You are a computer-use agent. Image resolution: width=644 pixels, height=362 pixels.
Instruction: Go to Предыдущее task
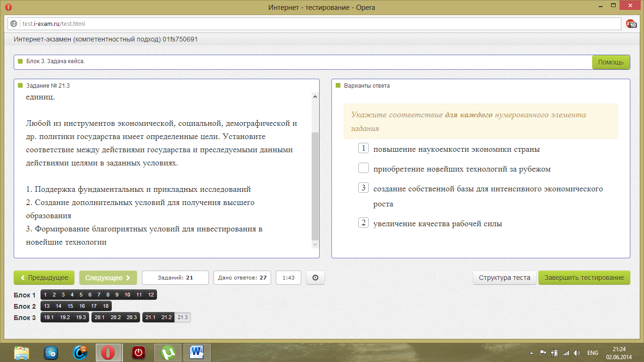pyautogui.click(x=44, y=278)
